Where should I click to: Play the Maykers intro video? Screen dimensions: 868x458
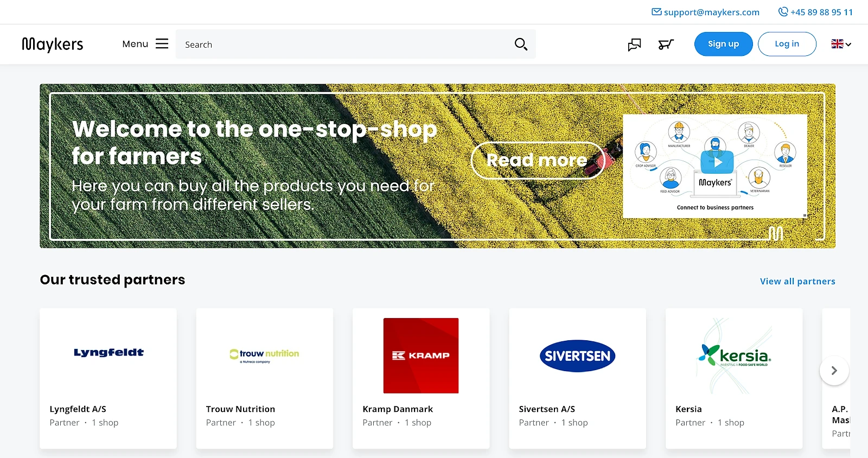[x=717, y=162]
